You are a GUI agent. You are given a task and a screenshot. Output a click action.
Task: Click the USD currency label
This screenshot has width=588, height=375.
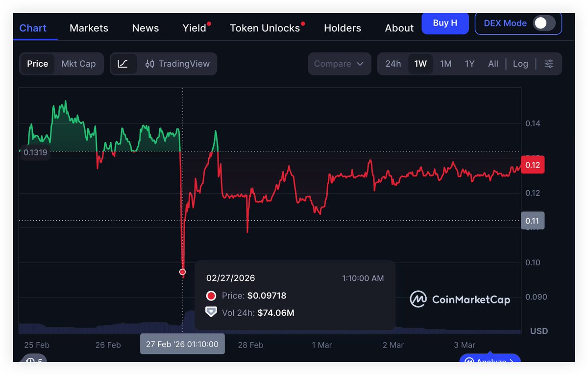click(539, 331)
